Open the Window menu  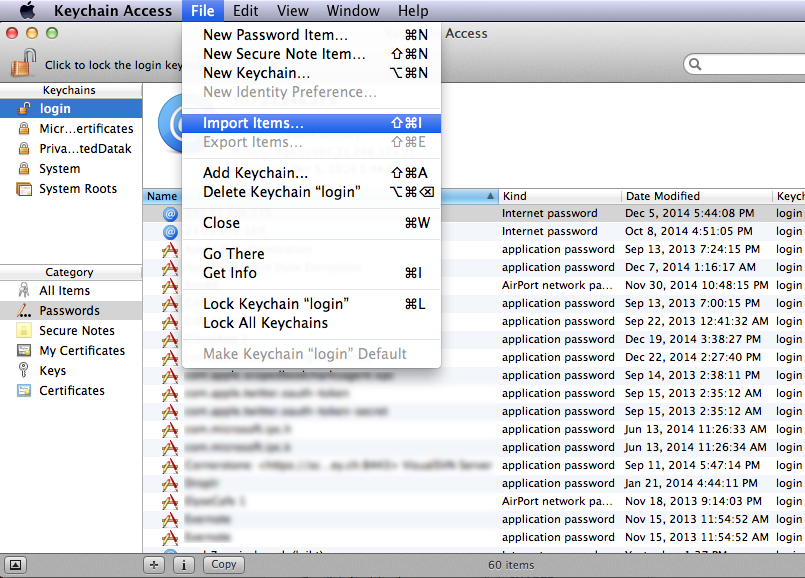click(353, 11)
